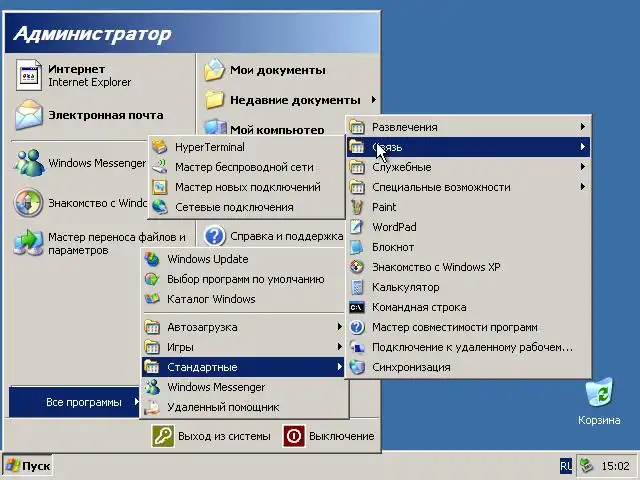Image resolution: width=640 pixels, height=480 pixels.
Task: Click the RU language indicator in the taskbar
Action: pos(566,466)
